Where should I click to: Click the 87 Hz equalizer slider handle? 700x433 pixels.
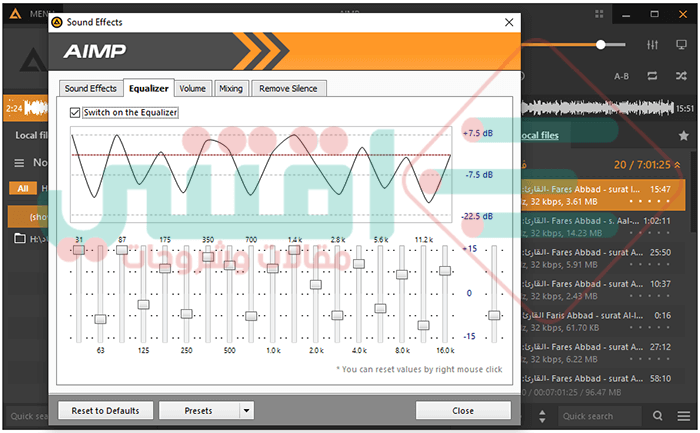point(122,250)
